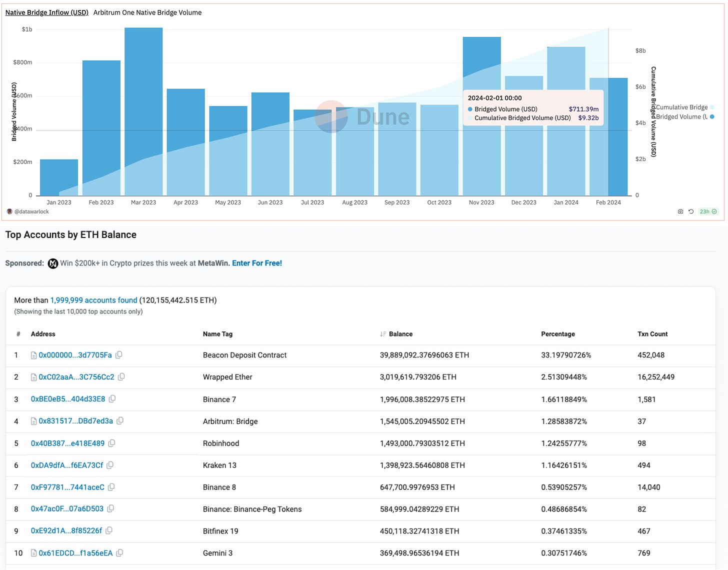Copy the Robinhood address
The width and height of the screenshot is (728, 570).
[112, 443]
